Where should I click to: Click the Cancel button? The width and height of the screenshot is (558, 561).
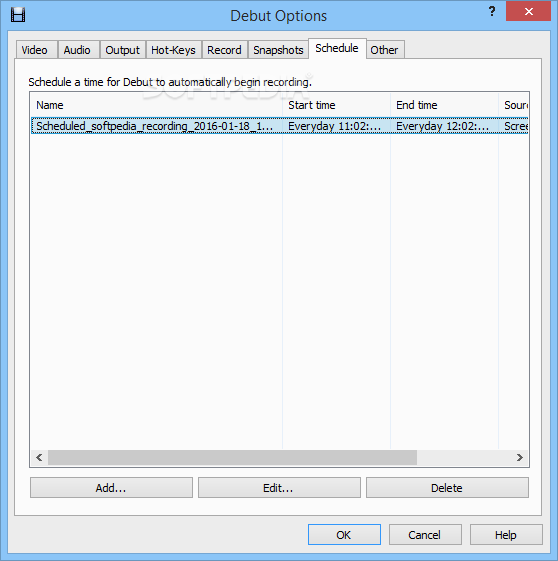(x=425, y=535)
